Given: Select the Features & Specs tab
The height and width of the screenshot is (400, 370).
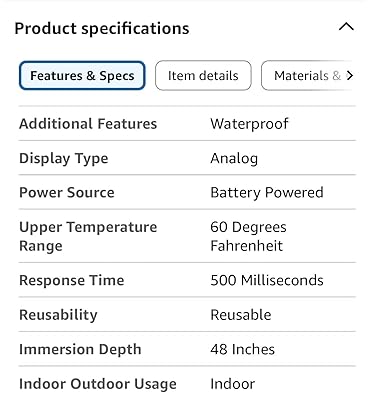Looking at the screenshot, I should tap(82, 76).
